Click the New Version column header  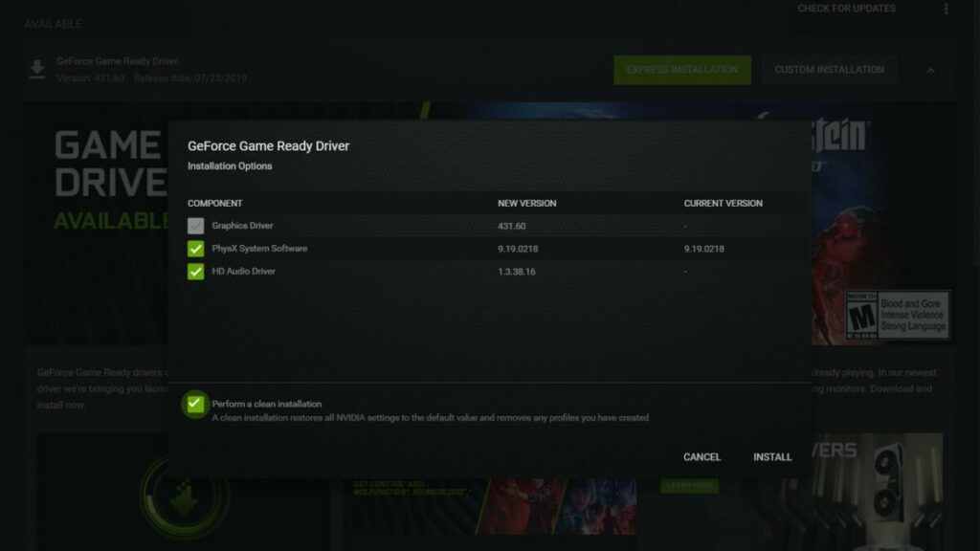[527, 204]
